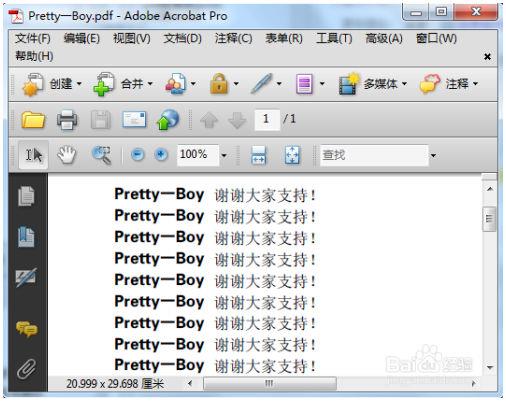Expand the 多媒体 dropdown arrow
Screen dimensions: 506x401
[x=404, y=84]
